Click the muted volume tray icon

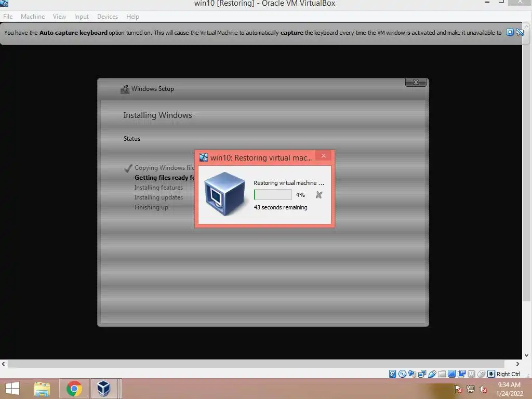[483, 389]
